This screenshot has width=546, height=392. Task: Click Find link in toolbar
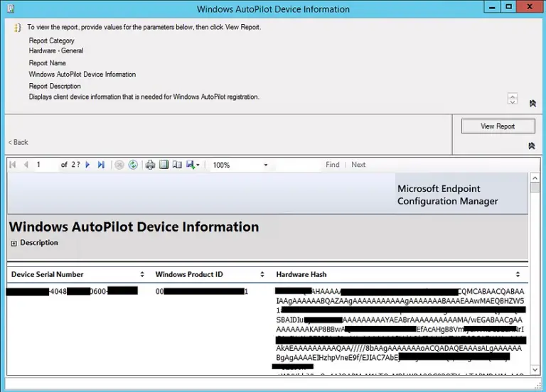(x=333, y=165)
